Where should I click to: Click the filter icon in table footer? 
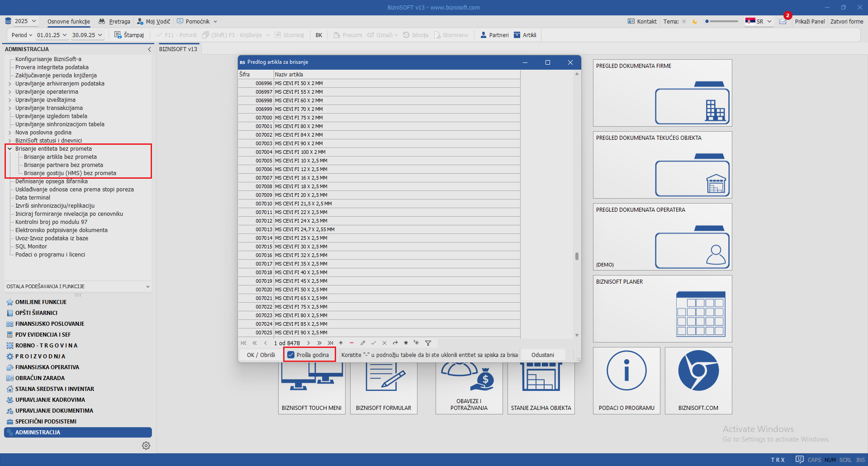(x=428, y=343)
